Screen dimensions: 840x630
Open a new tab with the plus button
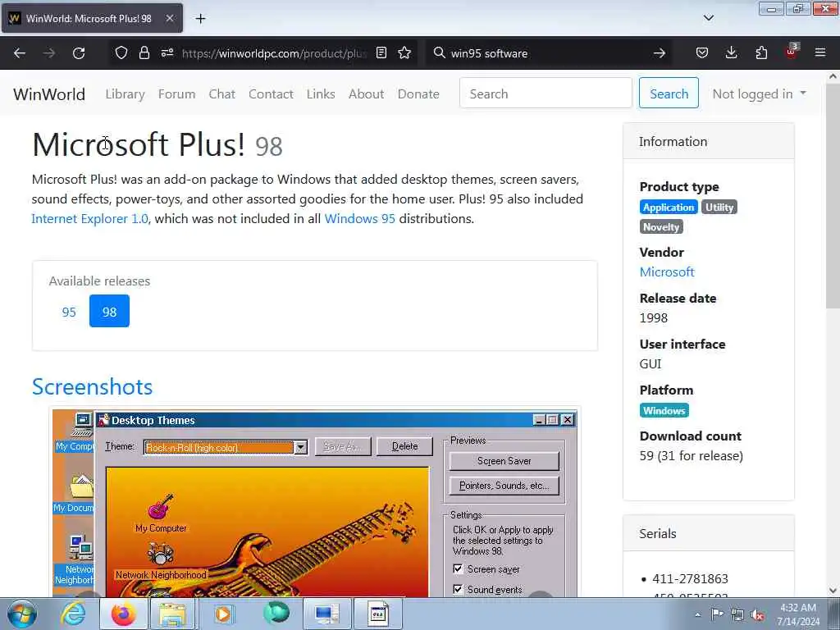tap(200, 18)
